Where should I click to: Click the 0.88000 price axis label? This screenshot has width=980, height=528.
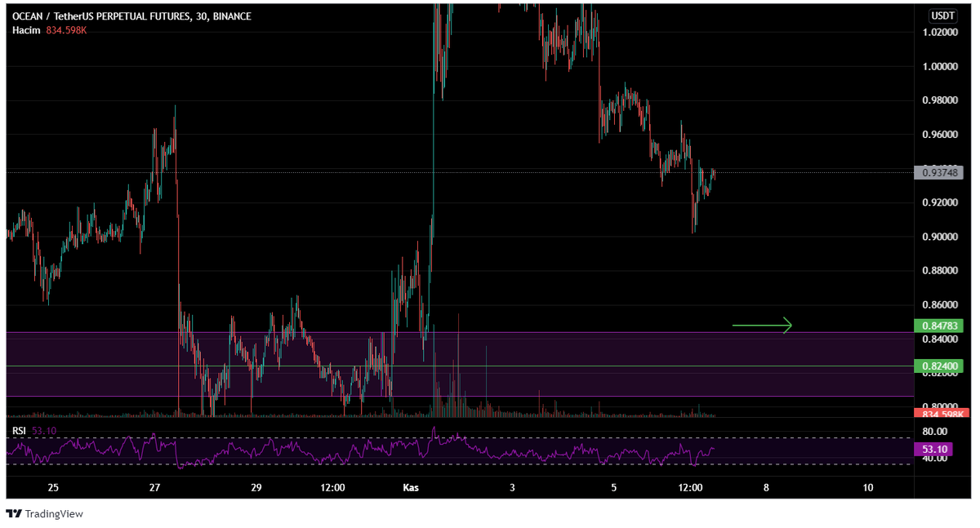point(939,270)
